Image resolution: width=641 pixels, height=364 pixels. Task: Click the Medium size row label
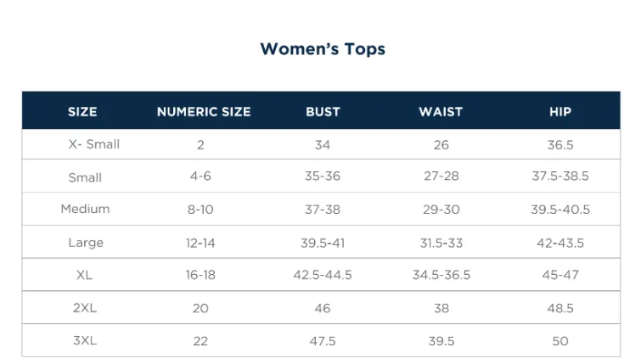point(85,209)
